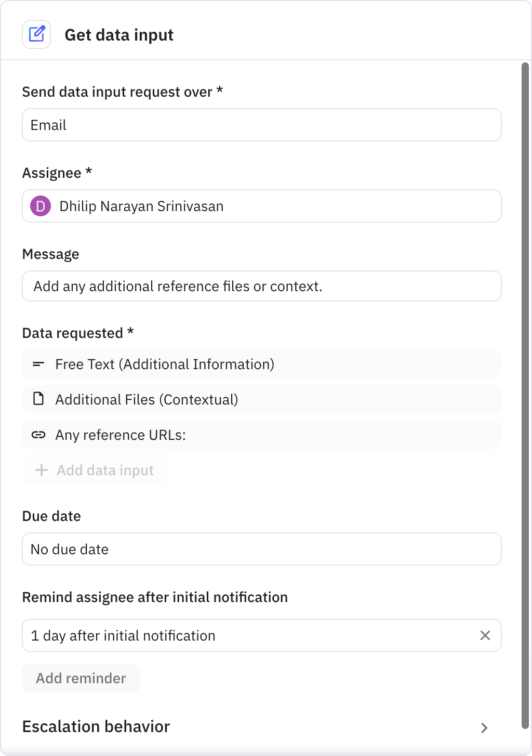Click the Get data input edit icon
The image size is (532, 756).
[36, 34]
